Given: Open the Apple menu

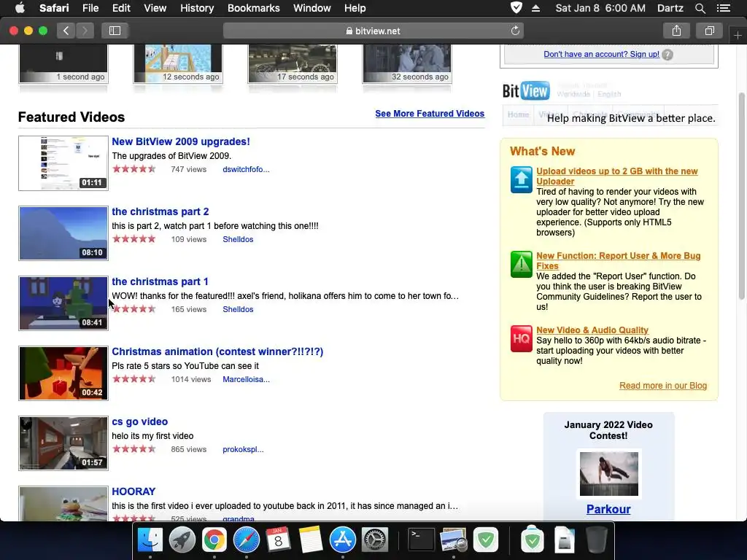Looking at the screenshot, I should (20, 8).
